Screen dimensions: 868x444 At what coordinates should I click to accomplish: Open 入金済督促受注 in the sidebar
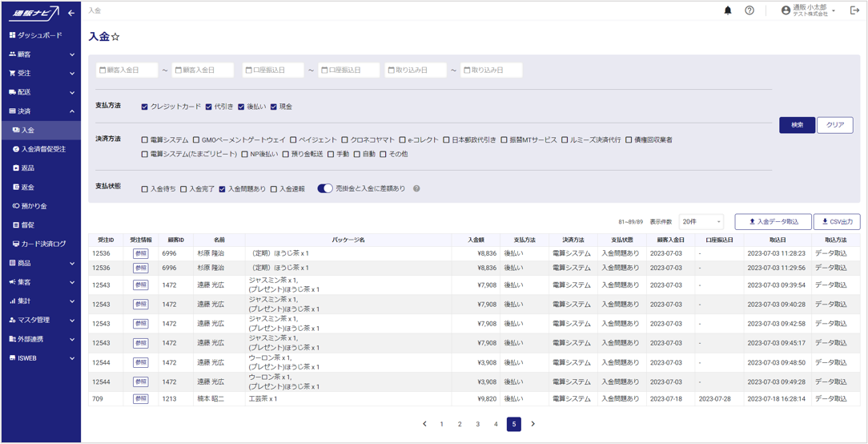(43, 149)
